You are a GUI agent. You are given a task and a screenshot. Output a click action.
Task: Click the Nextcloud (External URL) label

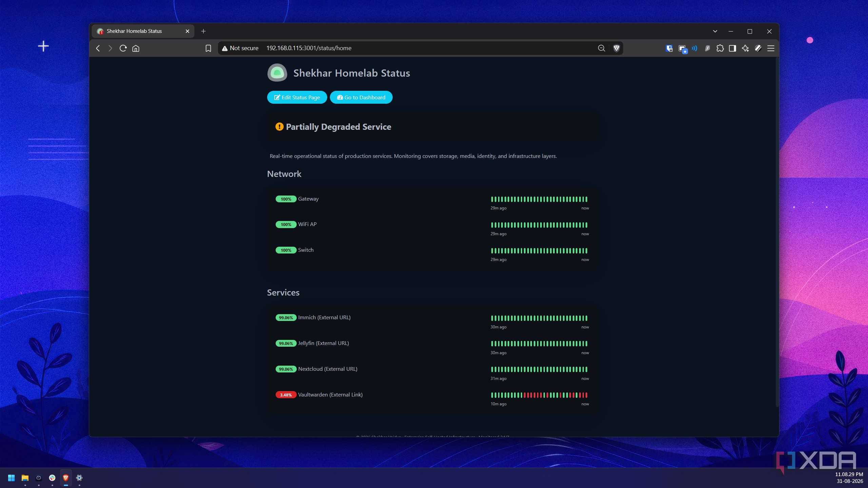(328, 369)
